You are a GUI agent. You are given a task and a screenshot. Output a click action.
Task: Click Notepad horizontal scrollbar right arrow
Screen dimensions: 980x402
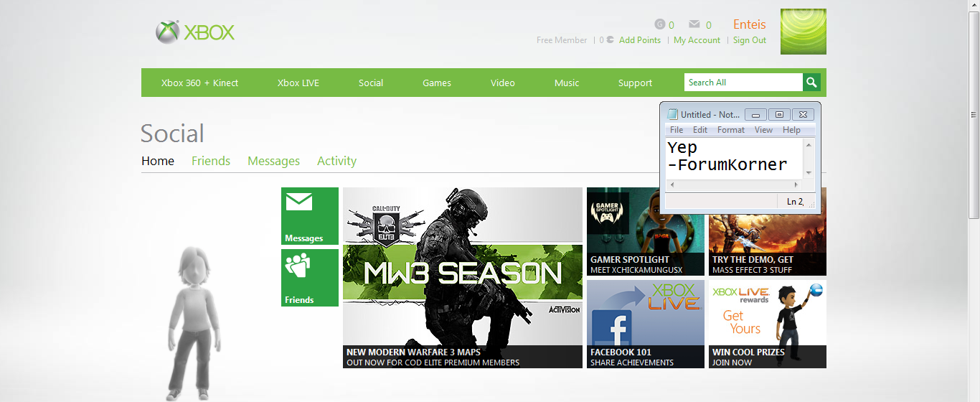pyautogui.click(x=796, y=184)
